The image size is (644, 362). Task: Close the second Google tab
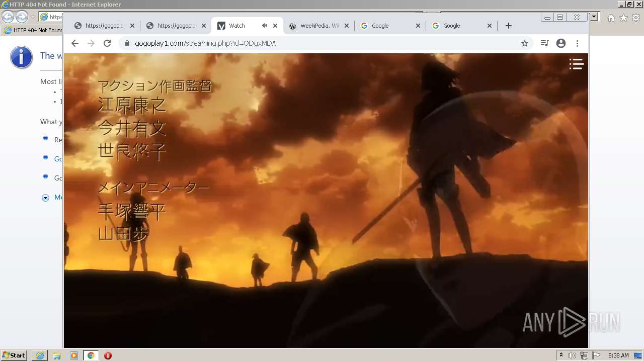click(x=490, y=26)
